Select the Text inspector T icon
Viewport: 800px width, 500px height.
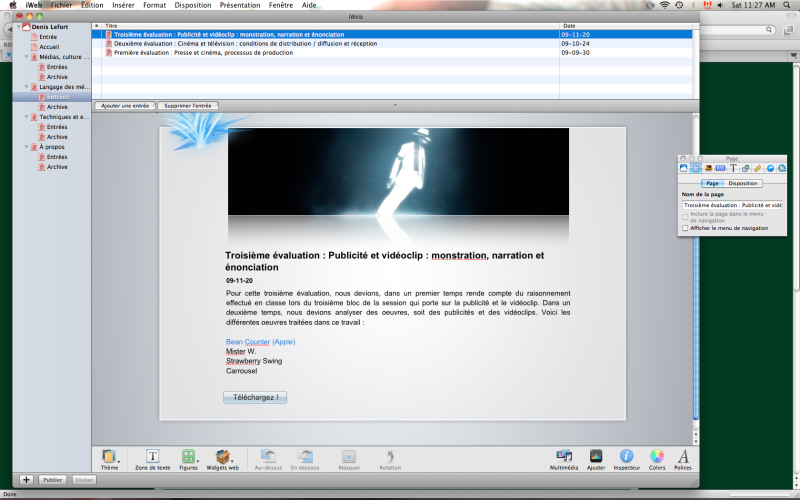pos(733,168)
